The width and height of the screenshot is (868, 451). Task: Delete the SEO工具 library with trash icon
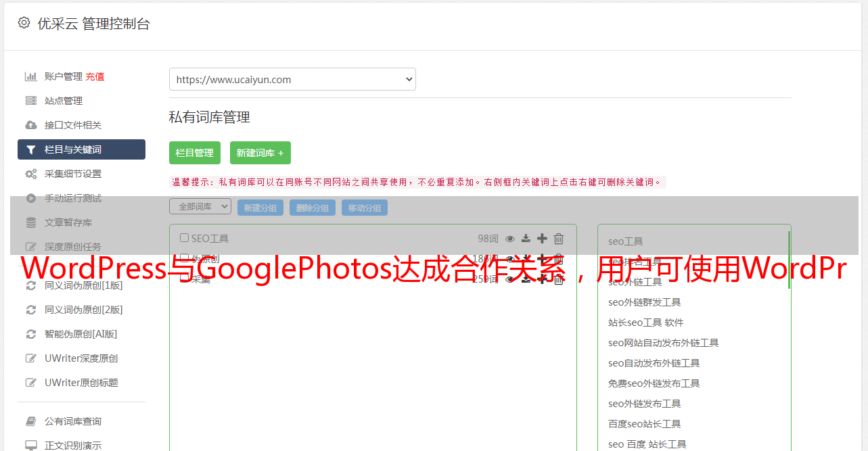(x=559, y=239)
